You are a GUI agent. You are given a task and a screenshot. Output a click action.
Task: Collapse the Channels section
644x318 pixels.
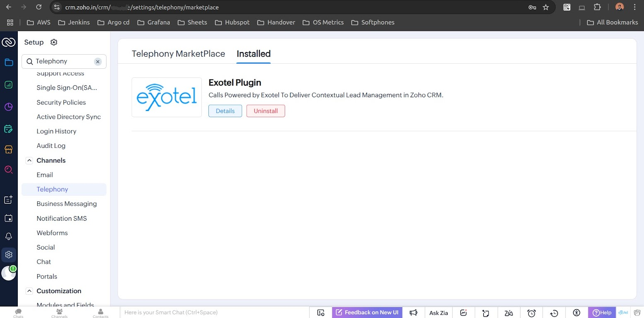[29, 160]
